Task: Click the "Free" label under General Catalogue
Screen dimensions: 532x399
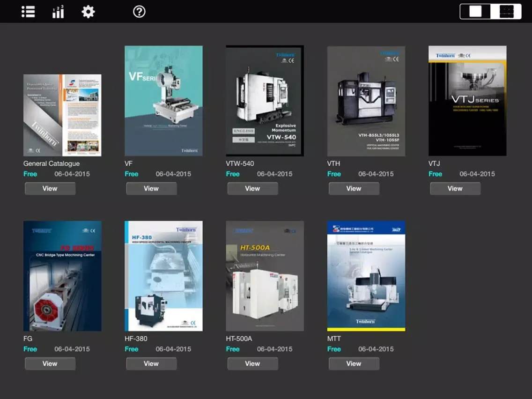Action: pyautogui.click(x=30, y=174)
